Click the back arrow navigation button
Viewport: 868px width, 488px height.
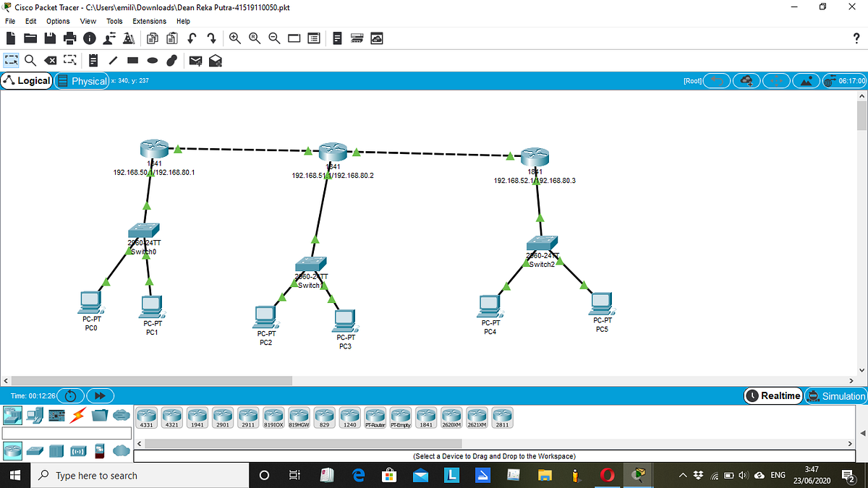(717, 81)
